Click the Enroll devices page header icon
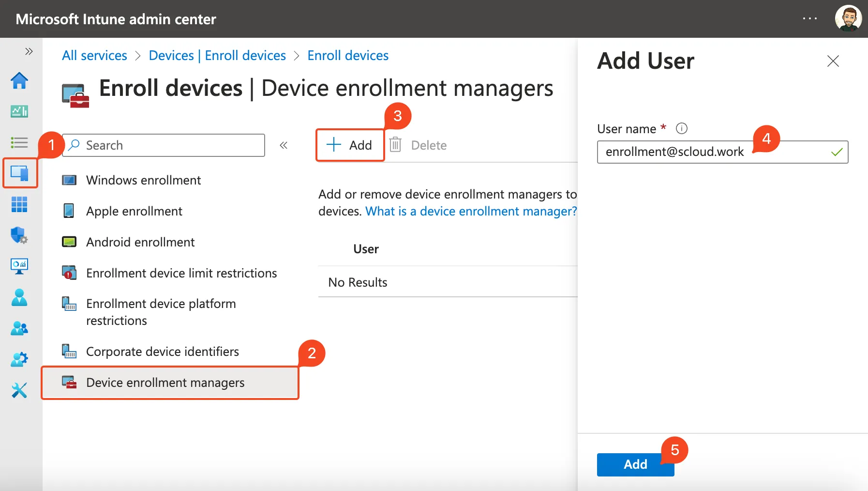This screenshot has width=868, height=491. coord(75,95)
